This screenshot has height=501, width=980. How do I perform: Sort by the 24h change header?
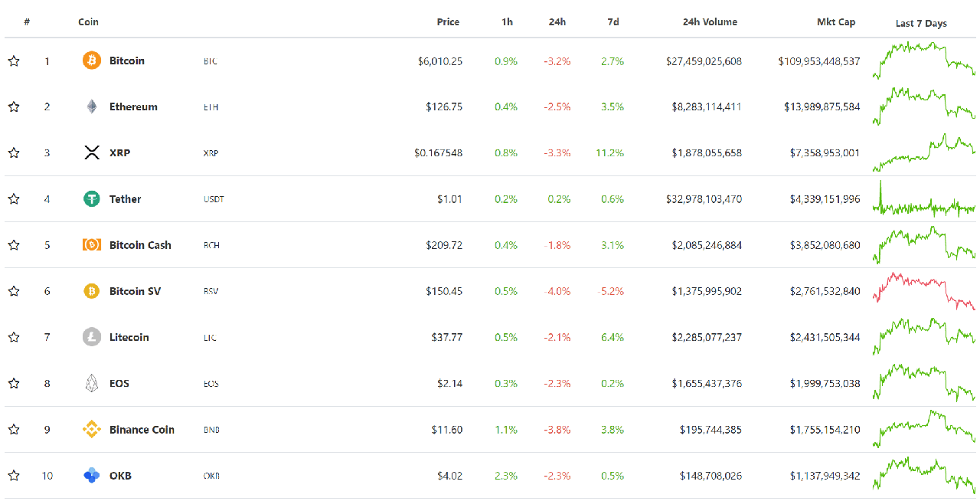557,22
